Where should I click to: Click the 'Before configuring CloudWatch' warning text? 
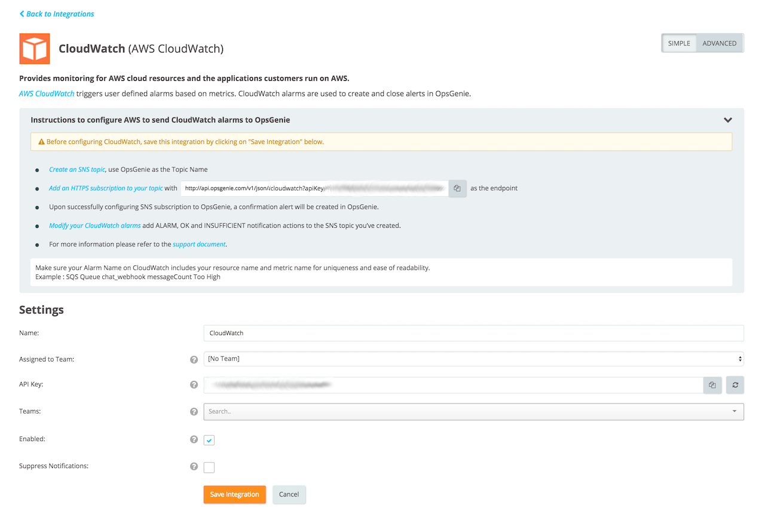185,142
